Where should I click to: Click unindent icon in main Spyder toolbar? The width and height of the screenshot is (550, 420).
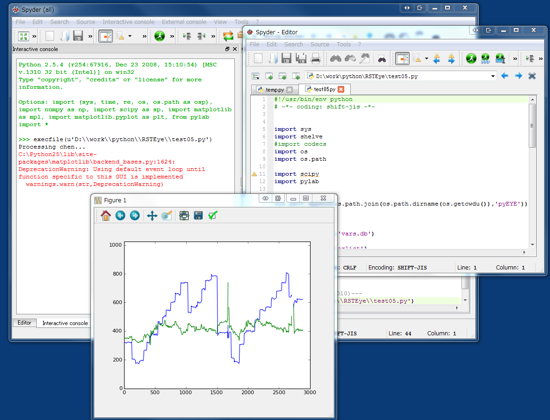click(x=201, y=36)
